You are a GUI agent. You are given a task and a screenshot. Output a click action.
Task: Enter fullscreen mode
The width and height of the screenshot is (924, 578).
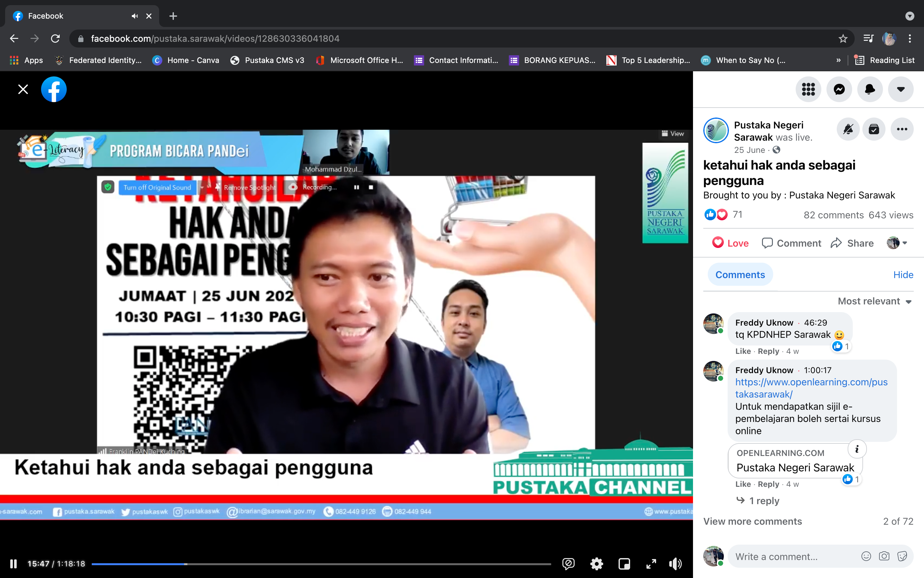[651, 564]
